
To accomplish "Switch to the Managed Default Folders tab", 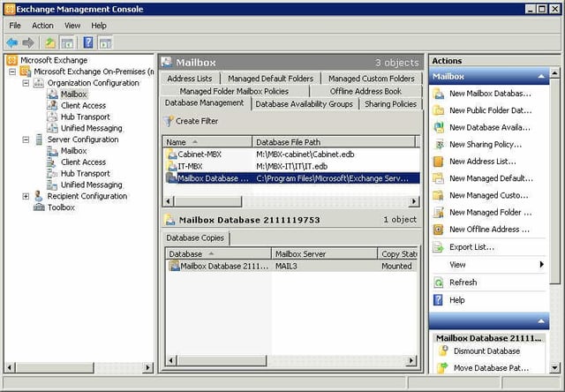I will (x=270, y=79).
